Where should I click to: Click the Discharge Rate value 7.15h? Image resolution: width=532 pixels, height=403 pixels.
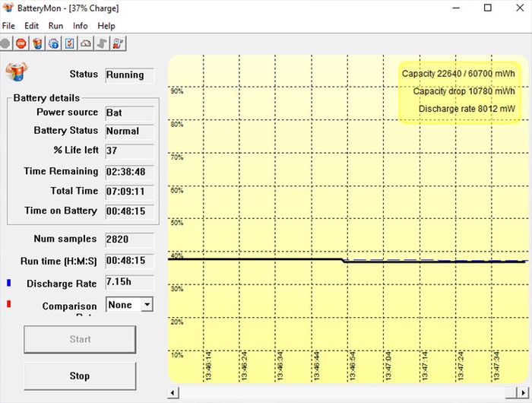(130, 282)
